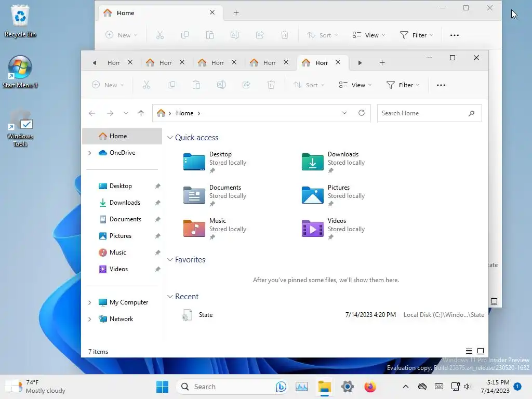This screenshot has height=399, width=532.
Task: Open the address bar history dropdown
Action: pos(344,113)
